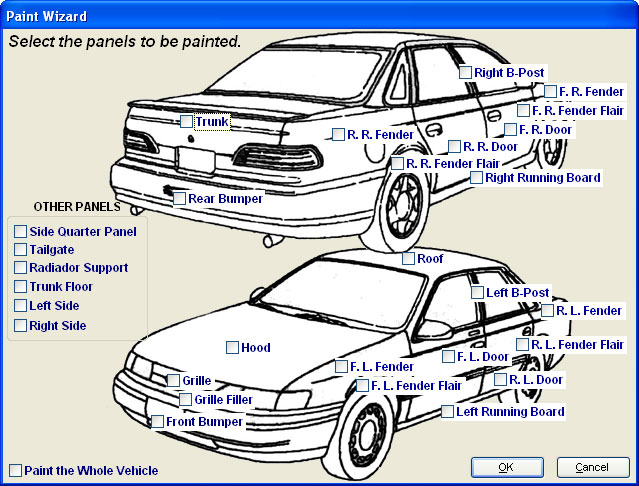
Task: Enable Paint the Whole Vehicle checkbox
Action: point(15,471)
